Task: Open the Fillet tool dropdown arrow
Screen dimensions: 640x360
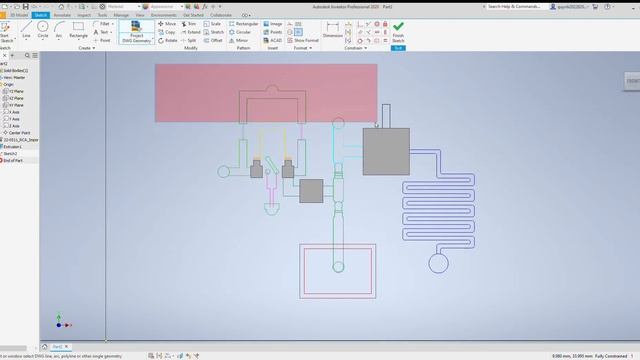Action: click(x=113, y=24)
